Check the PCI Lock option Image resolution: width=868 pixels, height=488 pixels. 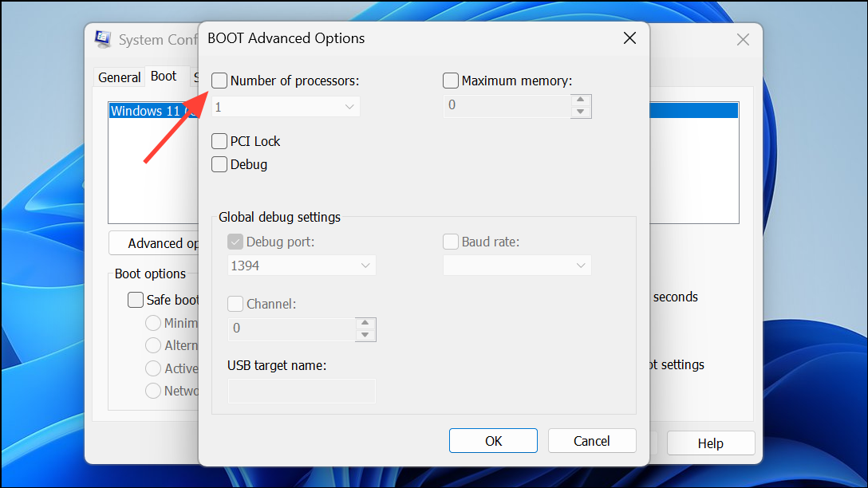coord(219,141)
